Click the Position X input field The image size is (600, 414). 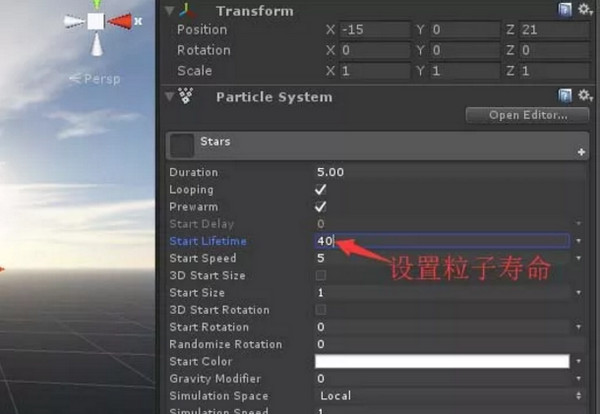click(373, 30)
